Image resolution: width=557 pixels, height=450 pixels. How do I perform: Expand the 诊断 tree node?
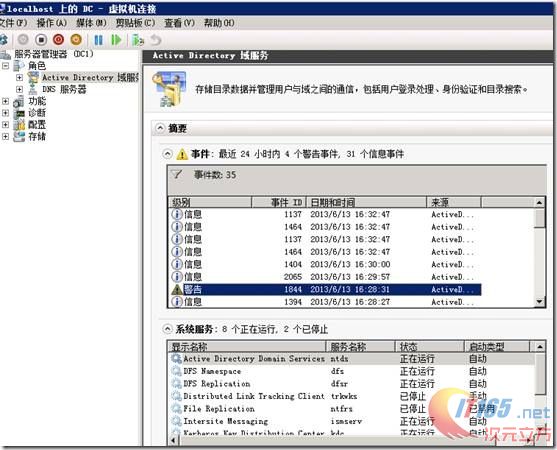(5, 113)
